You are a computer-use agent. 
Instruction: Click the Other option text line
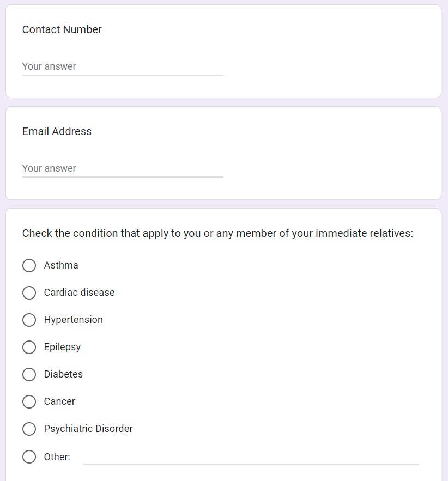pyautogui.click(x=251, y=457)
